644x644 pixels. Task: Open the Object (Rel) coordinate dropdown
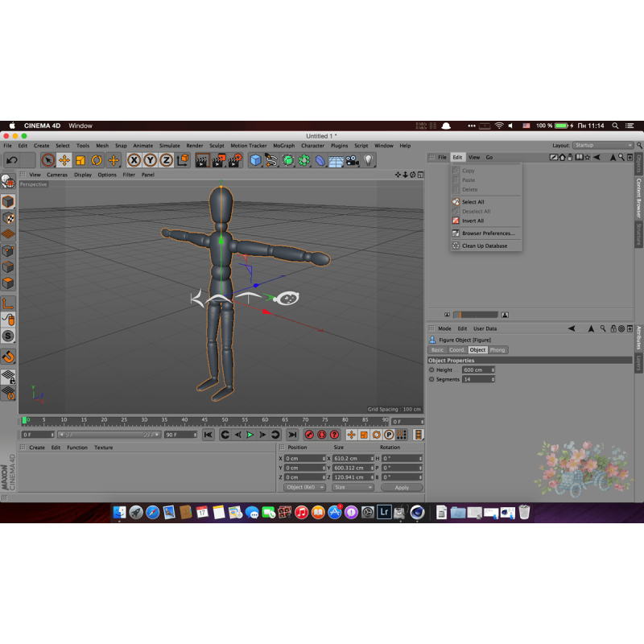pyautogui.click(x=305, y=487)
